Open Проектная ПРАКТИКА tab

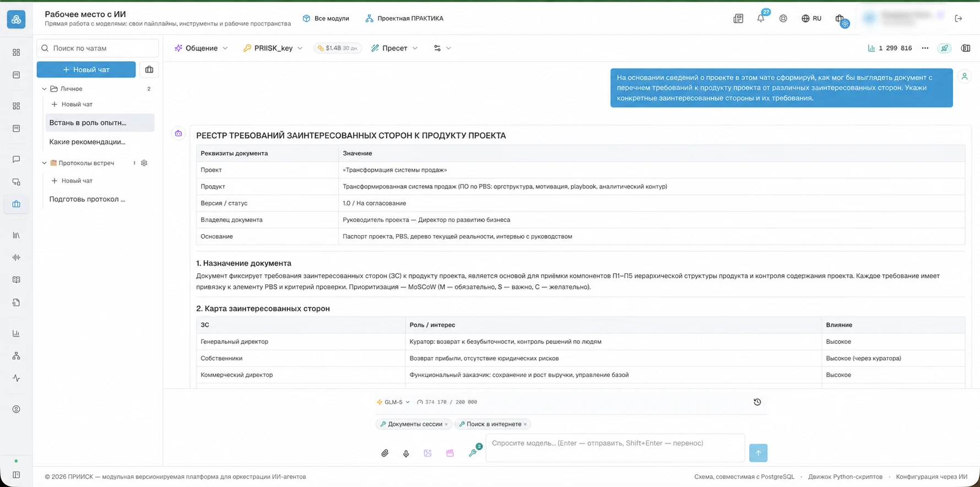pyautogui.click(x=404, y=18)
